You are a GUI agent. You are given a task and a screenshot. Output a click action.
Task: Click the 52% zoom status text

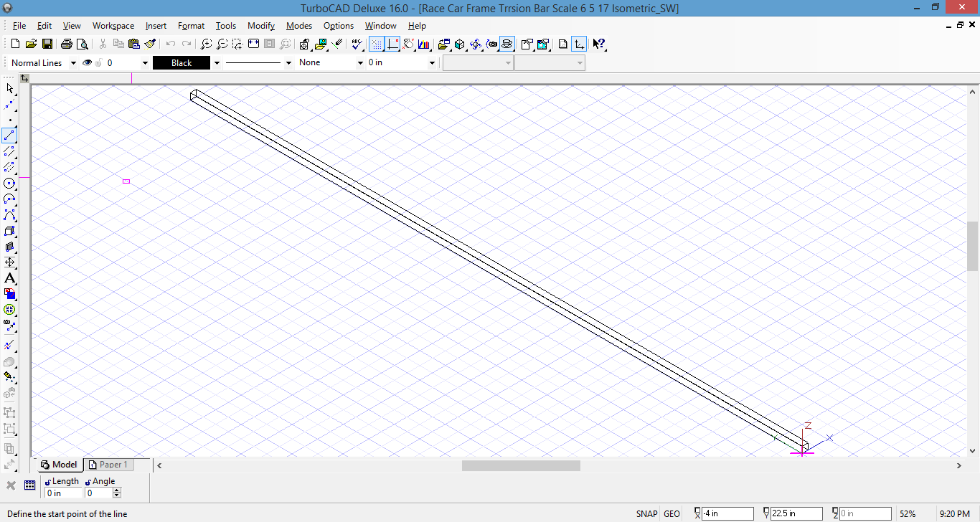908,513
